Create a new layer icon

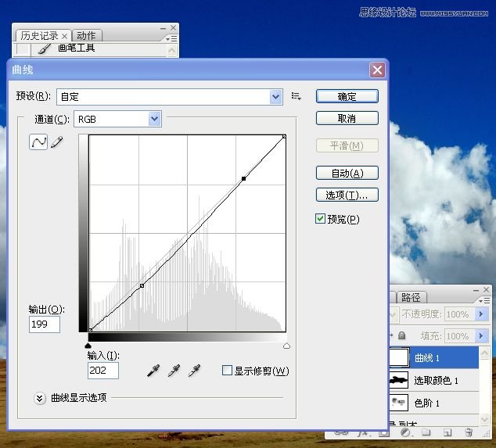tap(447, 432)
